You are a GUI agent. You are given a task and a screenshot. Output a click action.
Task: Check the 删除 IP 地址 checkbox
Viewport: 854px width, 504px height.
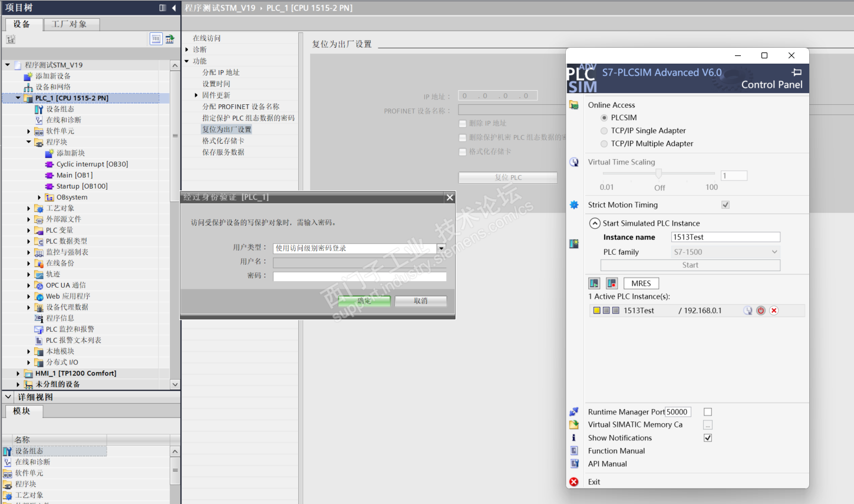[x=463, y=124]
